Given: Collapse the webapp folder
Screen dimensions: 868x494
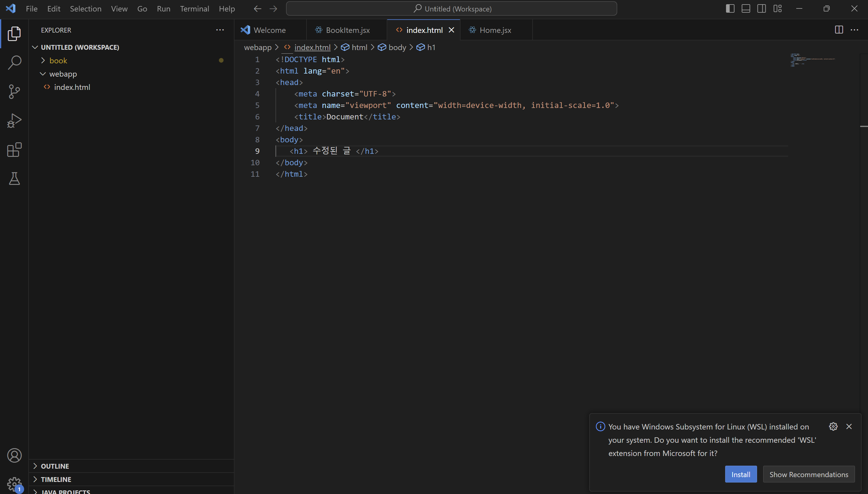Looking at the screenshot, I should 63,74.
